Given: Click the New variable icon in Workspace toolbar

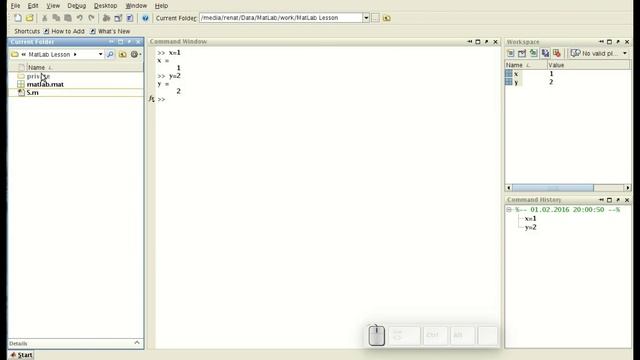Looking at the screenshot, I should [510, 53].
